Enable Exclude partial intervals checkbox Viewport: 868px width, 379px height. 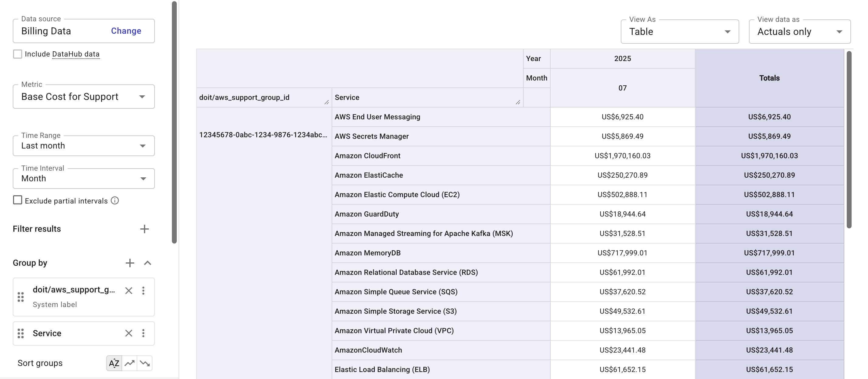click(18, 200)
